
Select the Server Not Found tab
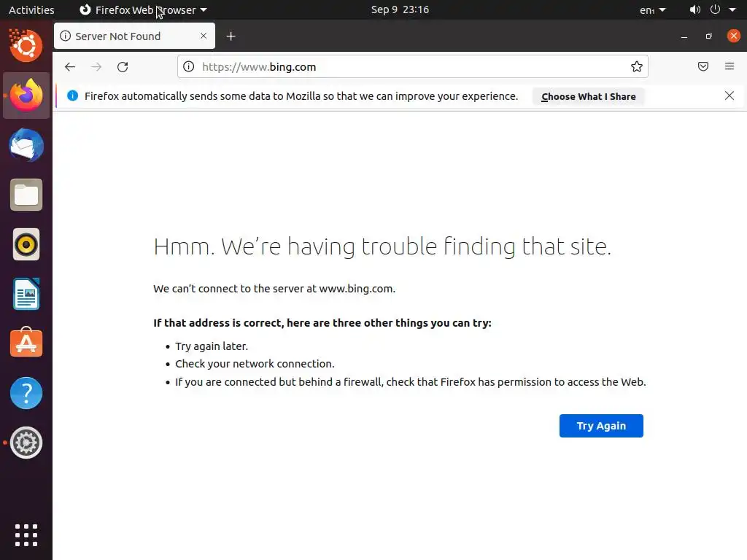(134, 36)
